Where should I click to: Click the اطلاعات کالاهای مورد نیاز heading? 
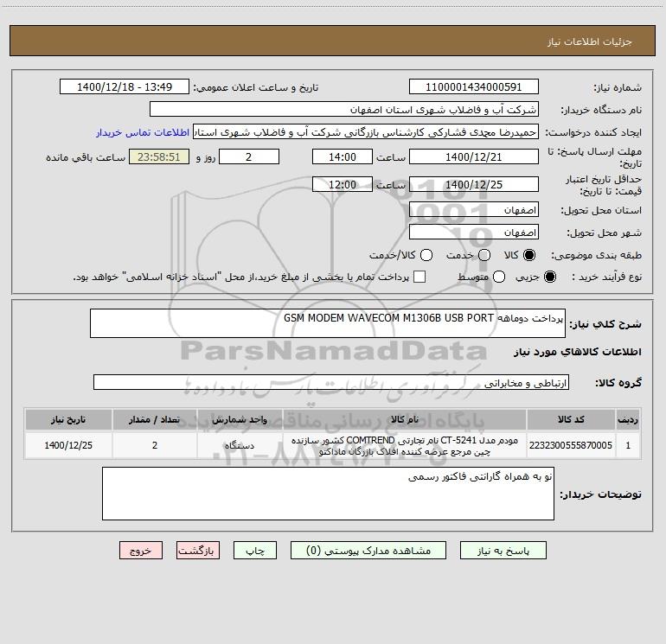click(577, 352)
